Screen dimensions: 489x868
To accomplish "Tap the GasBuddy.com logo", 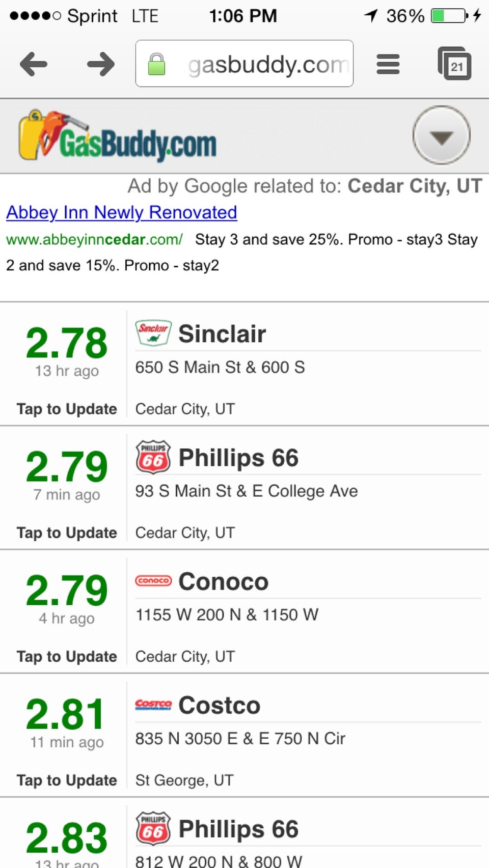I will (x=118, y=135).
